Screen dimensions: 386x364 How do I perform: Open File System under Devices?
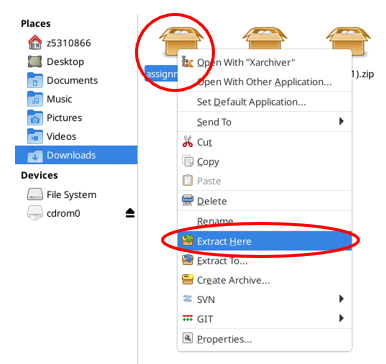(76, 195)
